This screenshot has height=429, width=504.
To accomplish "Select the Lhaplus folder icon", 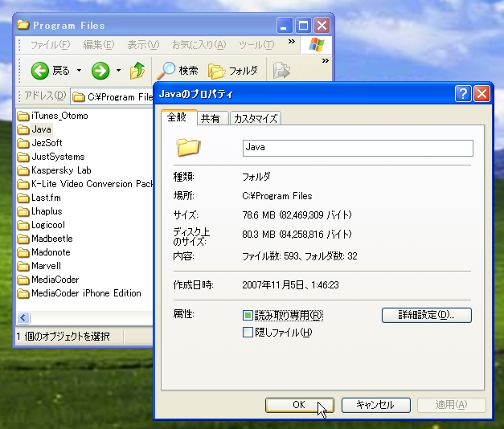I will (x=23, y=211).
